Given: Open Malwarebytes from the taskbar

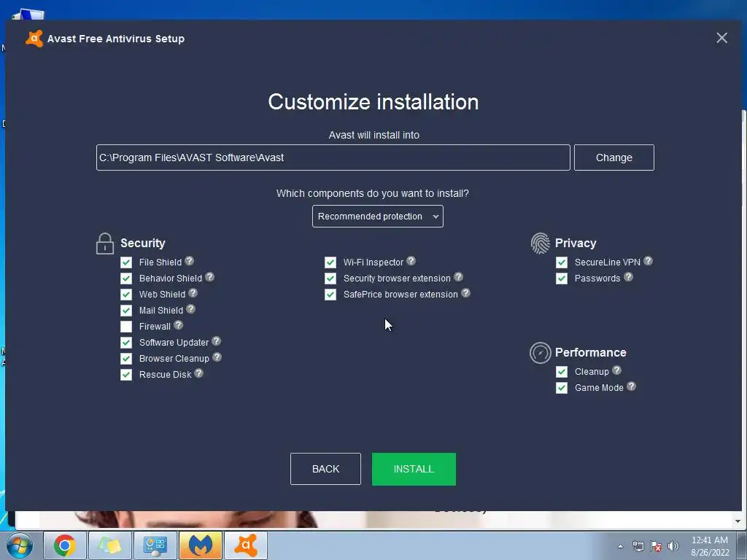Looking at the screenshot, I should (x=201, y=545).
